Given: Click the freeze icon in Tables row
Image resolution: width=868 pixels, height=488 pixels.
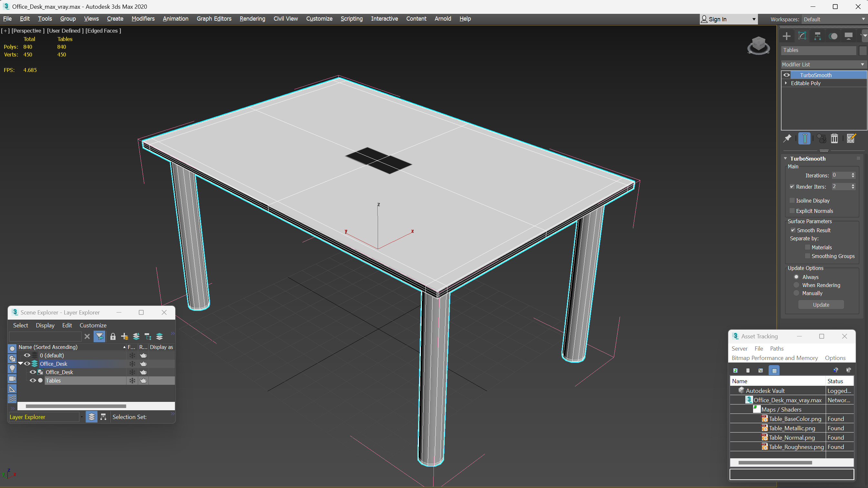Looking at the screenshot, I should click(x=132, y=381).
